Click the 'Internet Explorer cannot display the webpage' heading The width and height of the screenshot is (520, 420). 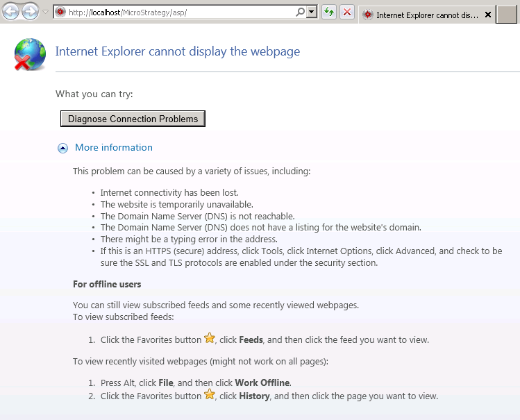[177, 51]
